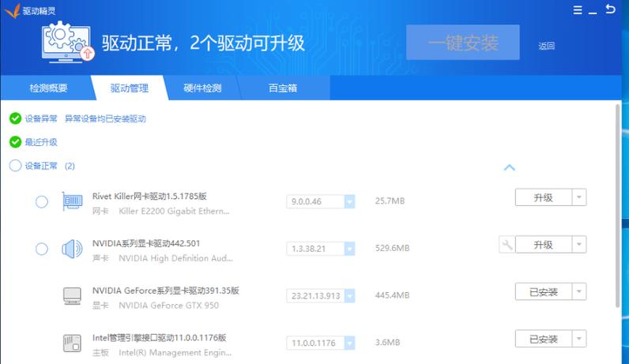The height and width of the screenshot is (364, 629).
Task: Click the NVIDIA GeForce系列显卡驱动391.35版 title
Action: click(x=166, y=291)
